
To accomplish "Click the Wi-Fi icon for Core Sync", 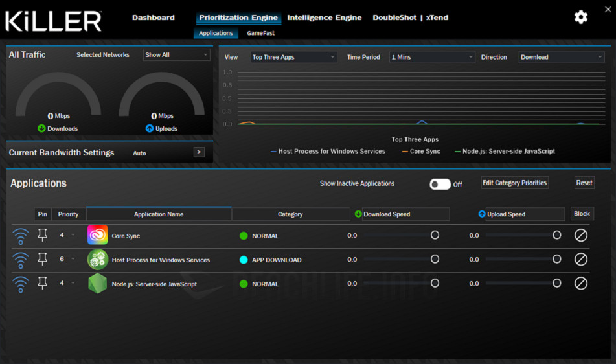I will (21, 236).
